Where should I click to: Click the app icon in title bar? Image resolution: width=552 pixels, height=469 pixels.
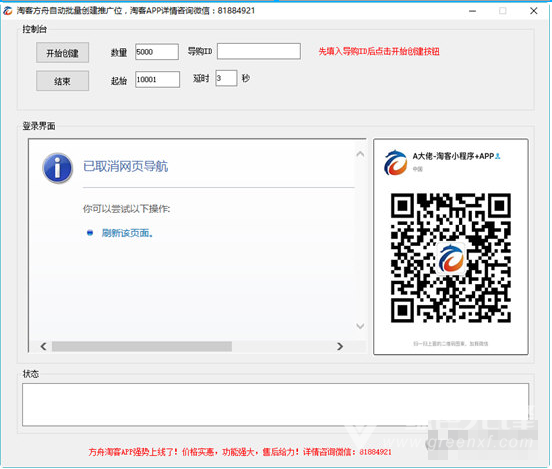(8, 11)
